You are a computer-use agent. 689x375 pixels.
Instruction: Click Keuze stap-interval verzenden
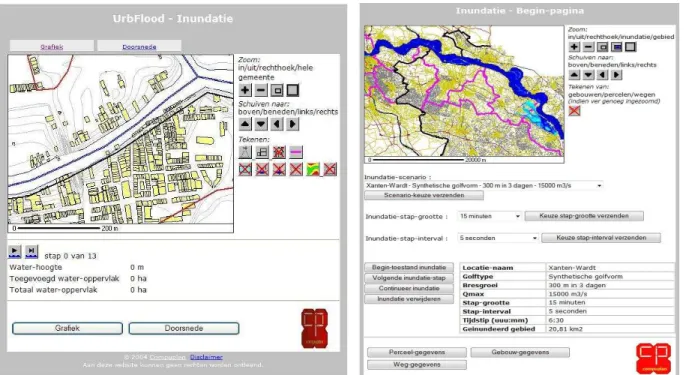pyautogui.click(x=601, y=238)
